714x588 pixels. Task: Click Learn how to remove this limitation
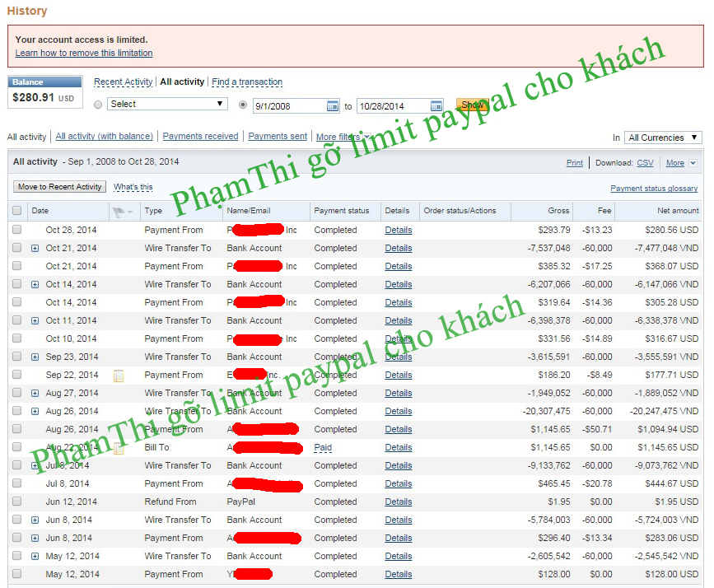click(84, 53)
